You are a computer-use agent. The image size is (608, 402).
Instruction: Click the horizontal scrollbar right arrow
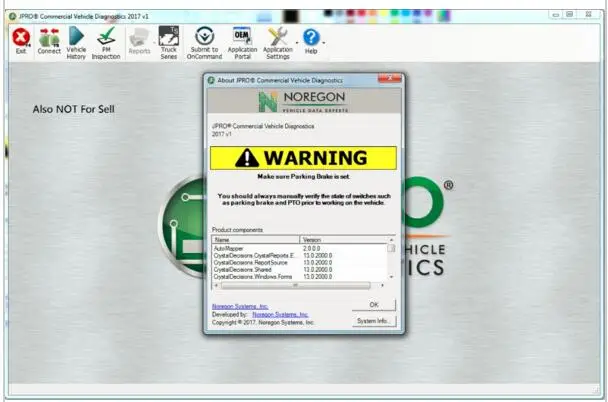[383, 285]
